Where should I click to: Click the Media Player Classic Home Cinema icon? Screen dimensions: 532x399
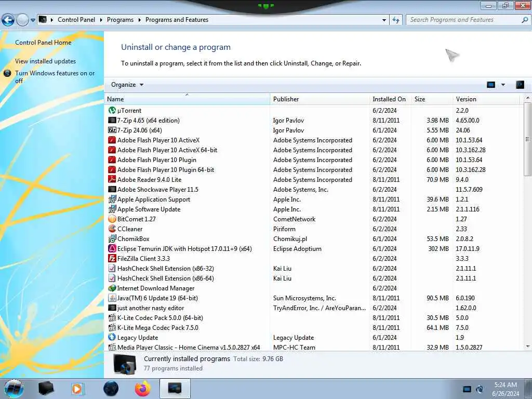pyautogui.click(x=112, y=347)
